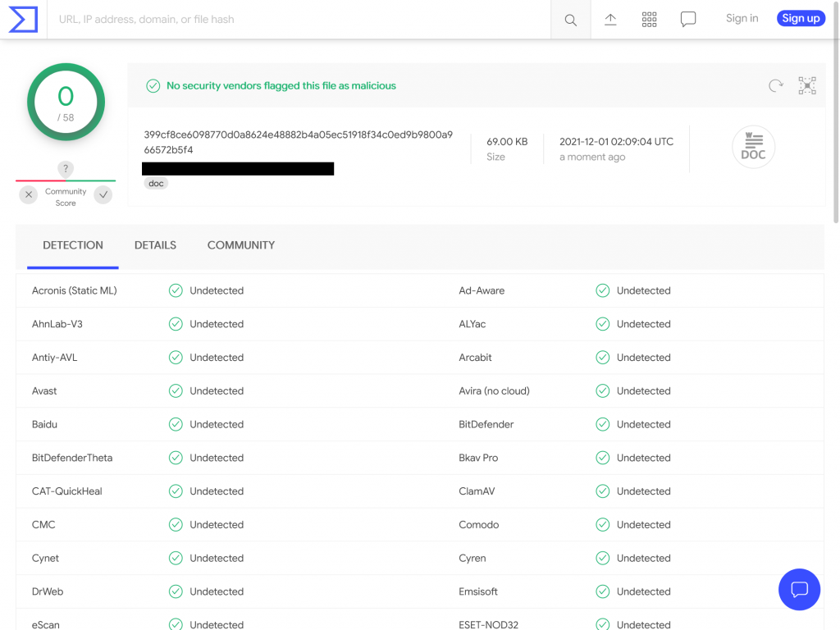This screenshot has height=630, width=840.
Task: Open the similarity graph icon
Action: coord(807,85)
